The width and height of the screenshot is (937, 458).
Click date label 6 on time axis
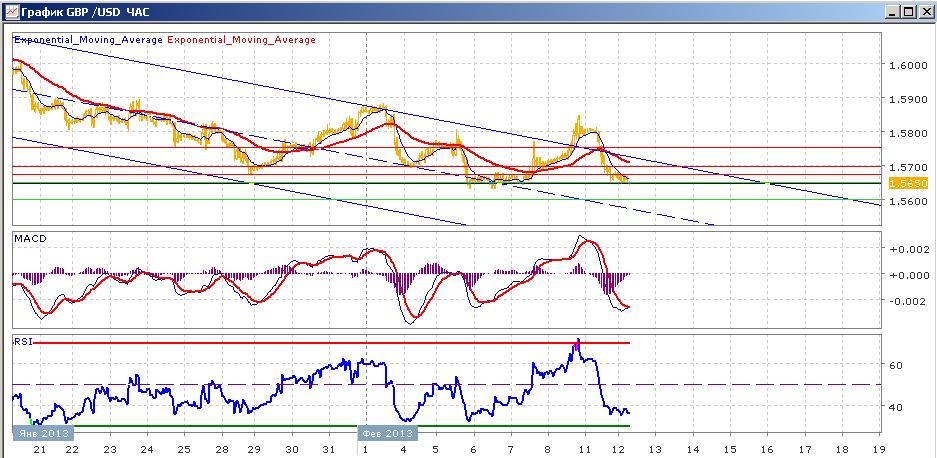click(x=473, y=449)
